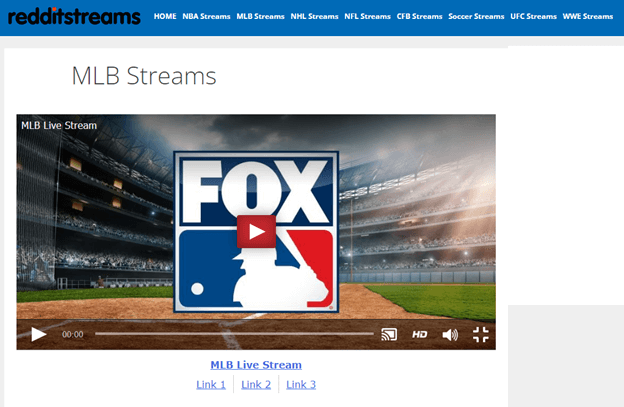Go to Soccer Streams
This screenshot has width=624, height=407.
(x=476, y=16)
